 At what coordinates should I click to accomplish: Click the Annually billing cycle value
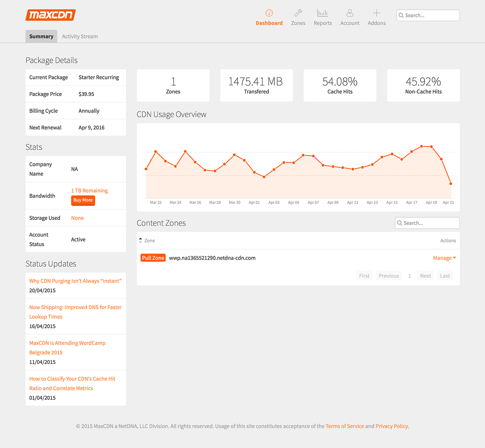[89, 111]
